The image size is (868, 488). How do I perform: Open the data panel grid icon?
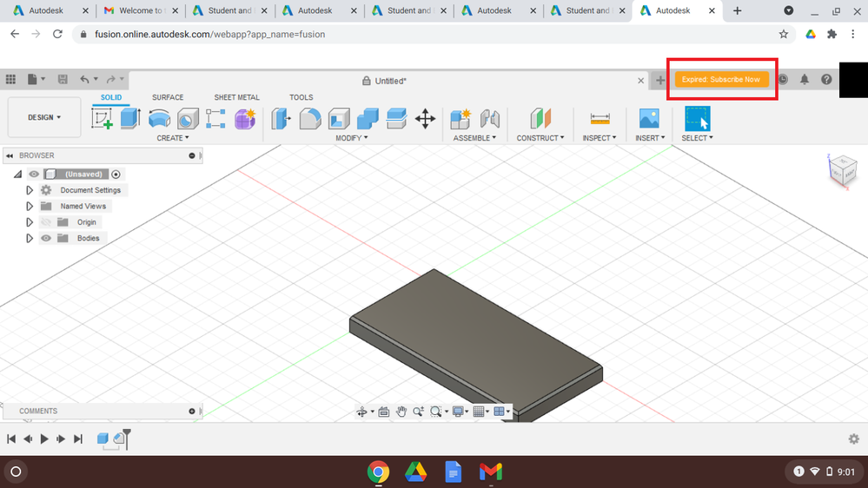pyautogui.click(x=10, y=79)
